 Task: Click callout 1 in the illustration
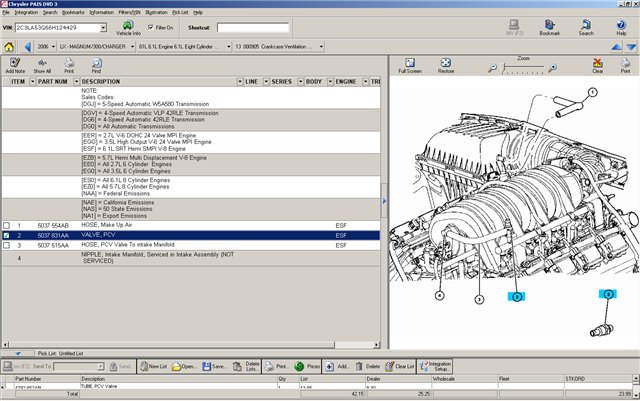click(x=592, y=92)
